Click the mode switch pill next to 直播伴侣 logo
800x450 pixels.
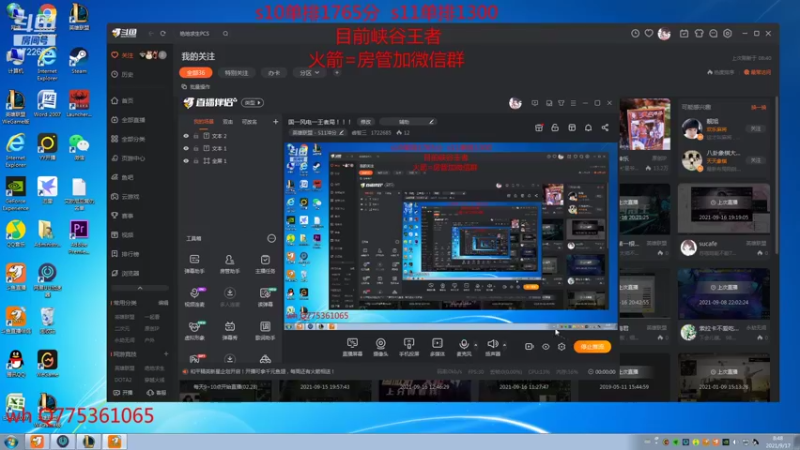(253, 103)
